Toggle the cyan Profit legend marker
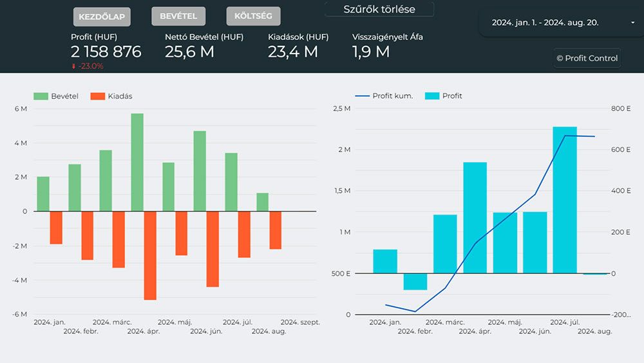 coord(431,96)
